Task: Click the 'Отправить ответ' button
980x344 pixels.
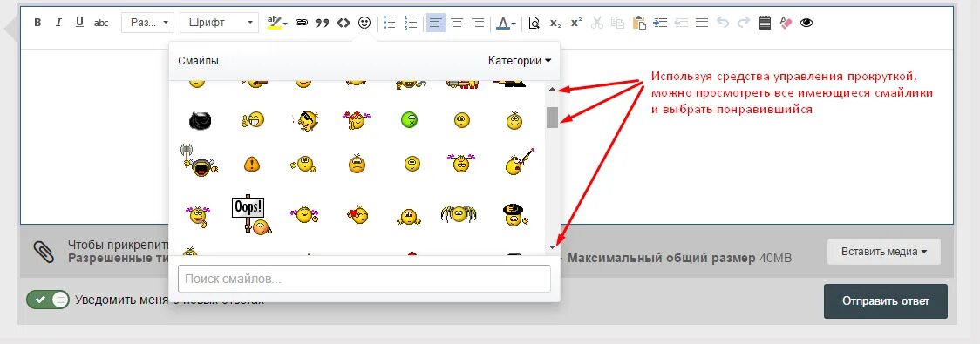Action: coord(885,301)
